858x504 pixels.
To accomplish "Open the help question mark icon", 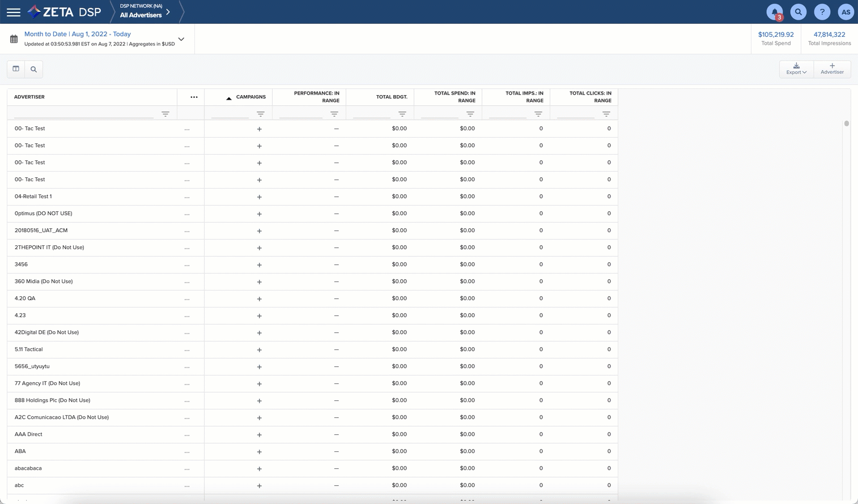I will (822, 12).
